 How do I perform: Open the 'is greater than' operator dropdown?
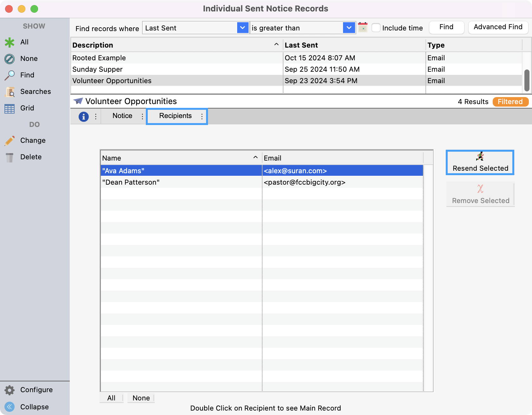click(349, 28)
